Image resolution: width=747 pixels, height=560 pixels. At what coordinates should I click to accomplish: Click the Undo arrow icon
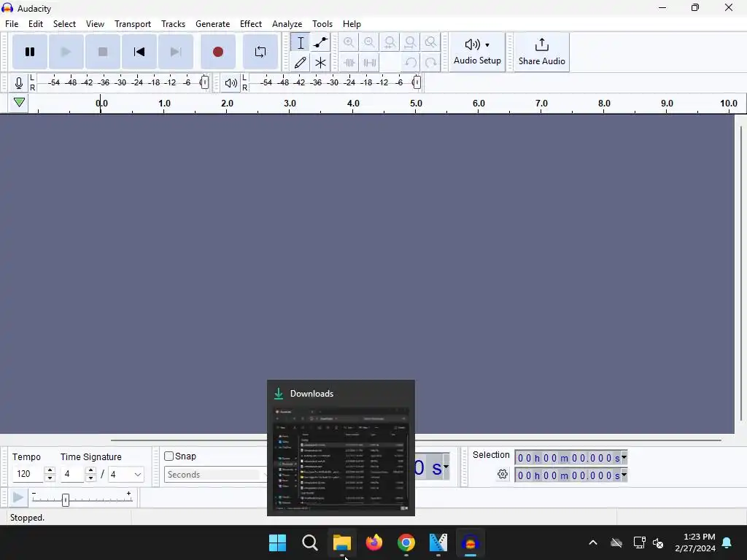point(410,63)
